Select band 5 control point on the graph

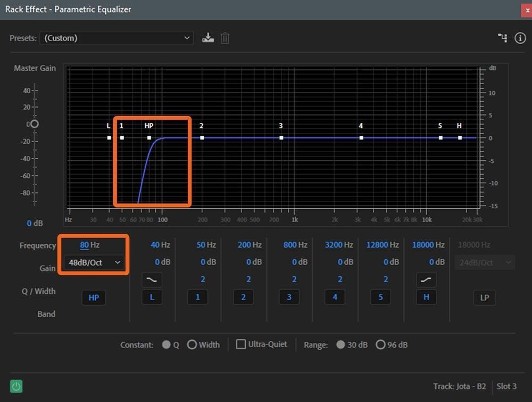[x=440, y=137]
